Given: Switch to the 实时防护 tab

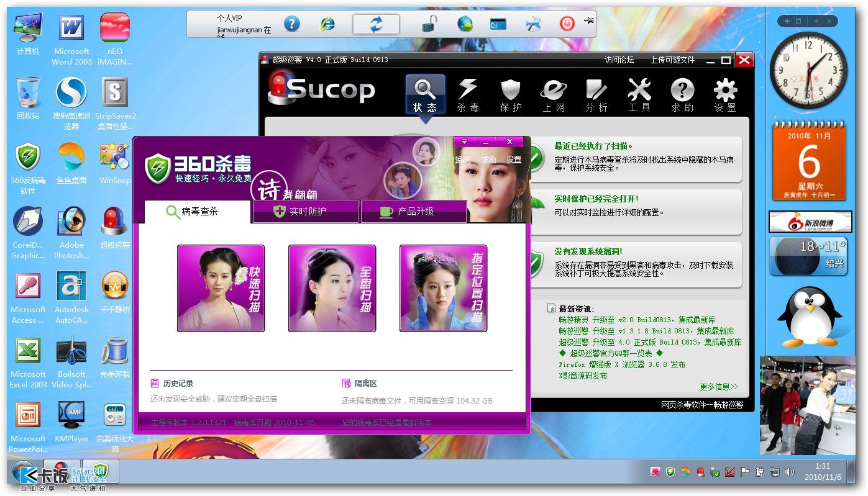Looking at the screenshot, I should [x=306, y=212].
